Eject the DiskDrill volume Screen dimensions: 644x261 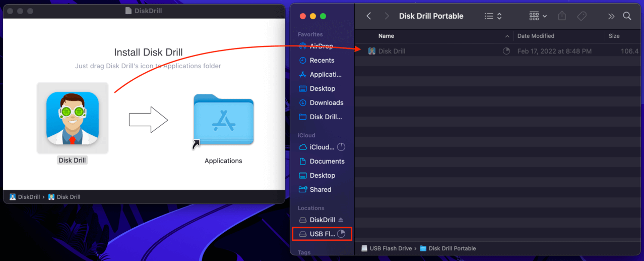[341, 220]
